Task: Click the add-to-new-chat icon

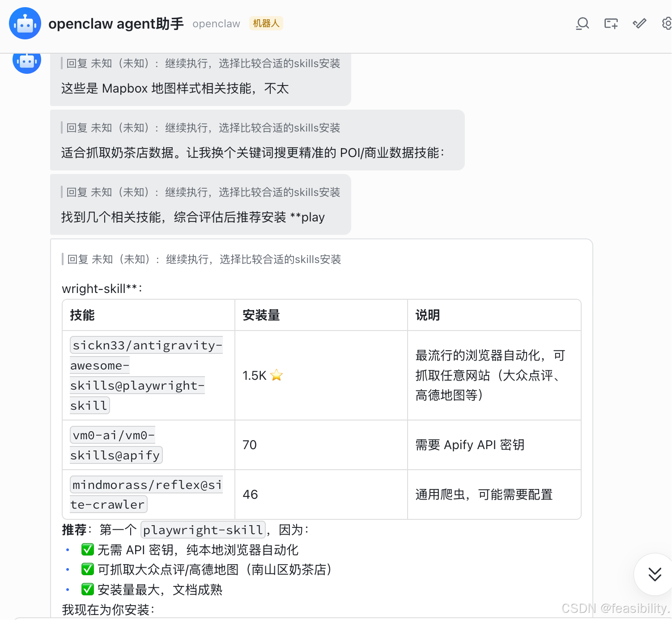Action: pos(610,23)
